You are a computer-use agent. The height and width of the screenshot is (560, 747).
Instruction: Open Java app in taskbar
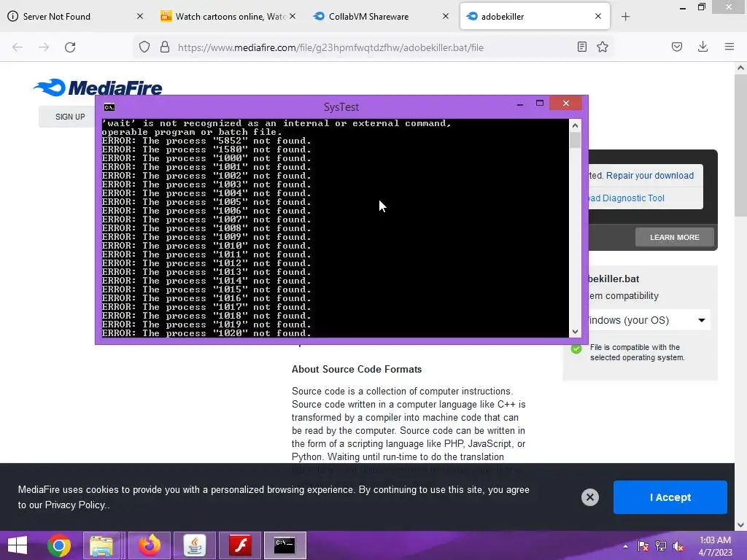point(194,545)
